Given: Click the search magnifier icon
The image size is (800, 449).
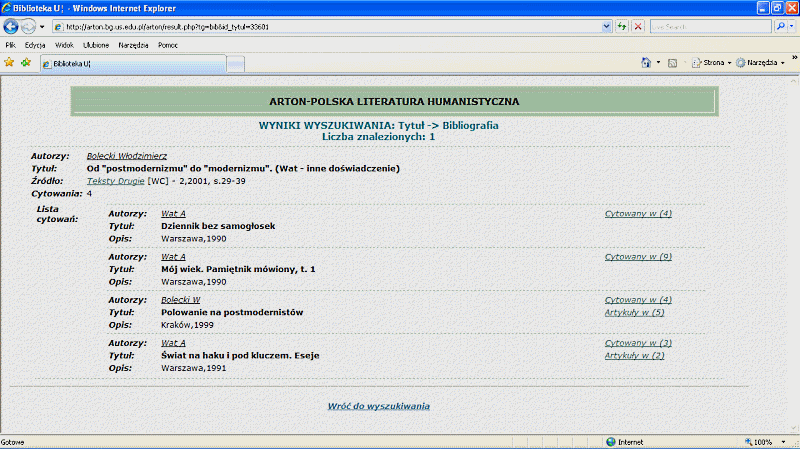Looking at the screenshot, I should coord(779,26).
